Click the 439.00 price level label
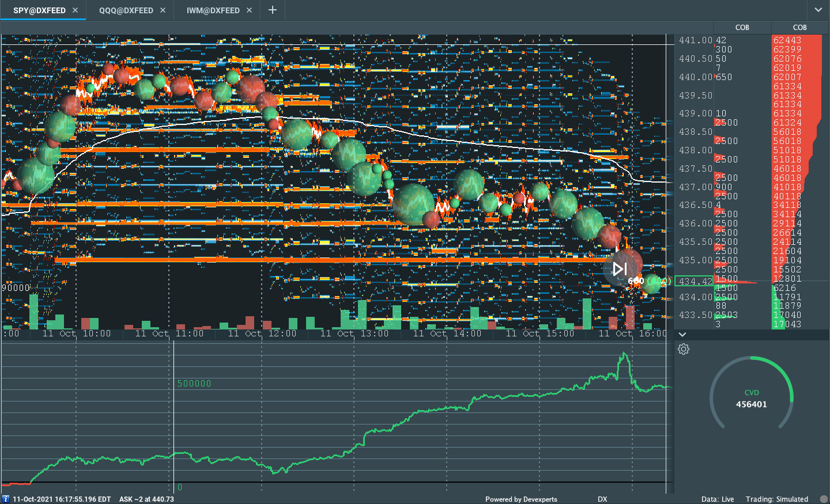This screenshot has height=504, width=830. 696,113
